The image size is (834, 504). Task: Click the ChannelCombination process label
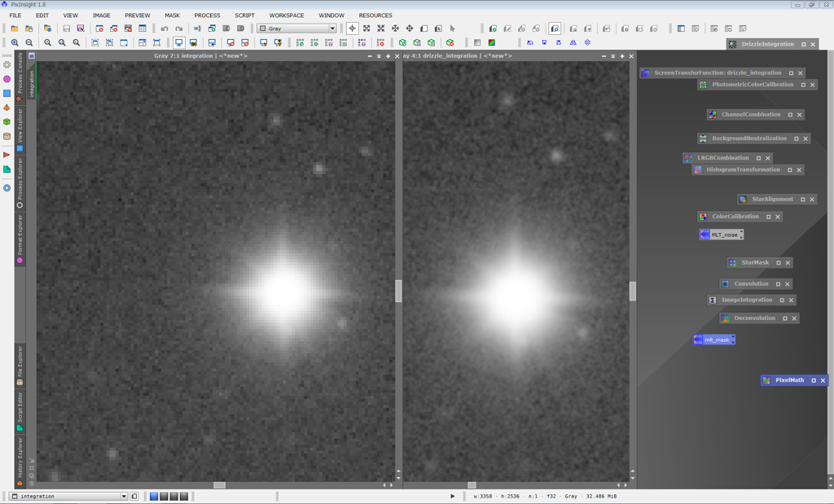(x=751, y=114)
